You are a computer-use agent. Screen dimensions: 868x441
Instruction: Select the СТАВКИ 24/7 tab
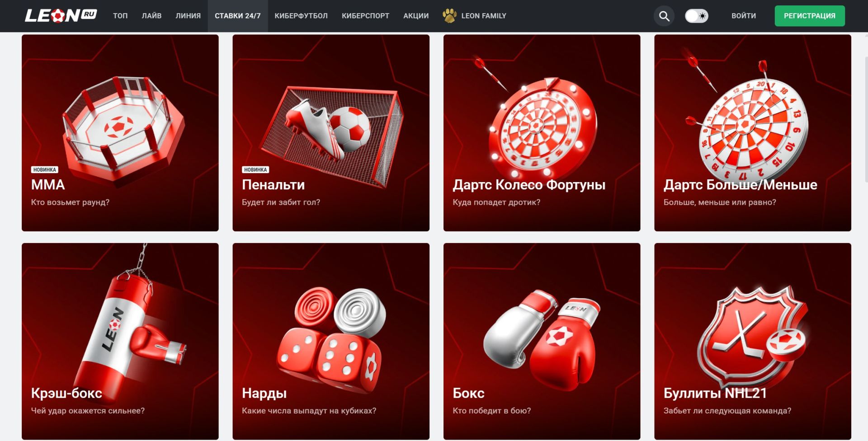coord(238,16)
